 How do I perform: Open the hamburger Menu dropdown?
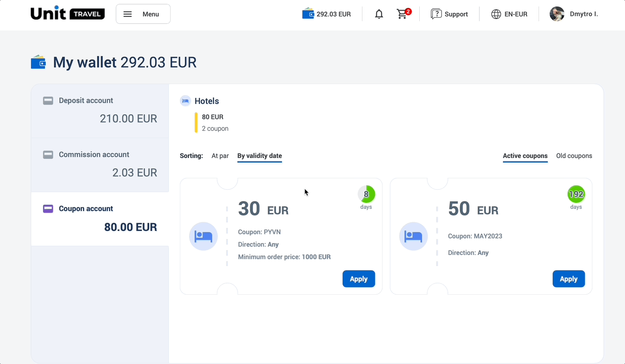143,14
